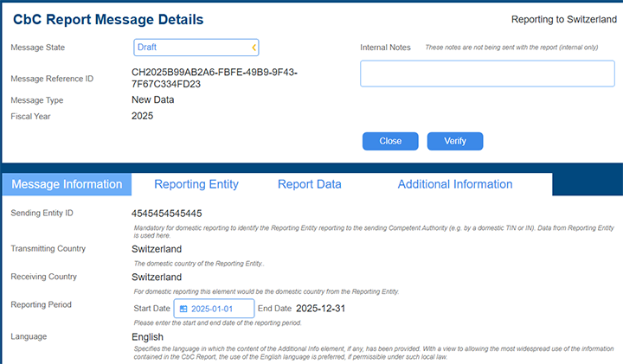This screenshot has height=364, width=623.
Task: Open the Draft message state selector
Action: (x=196, y=48)
